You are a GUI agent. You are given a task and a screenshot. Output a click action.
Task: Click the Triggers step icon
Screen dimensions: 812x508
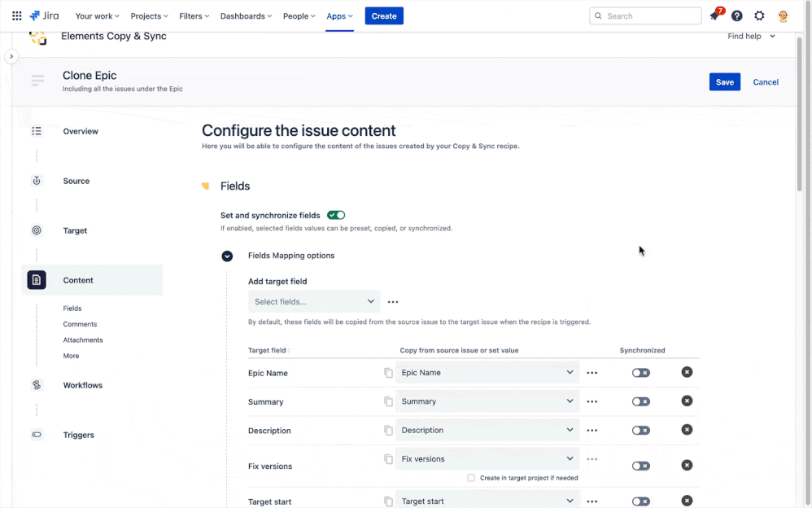point(37,435)
